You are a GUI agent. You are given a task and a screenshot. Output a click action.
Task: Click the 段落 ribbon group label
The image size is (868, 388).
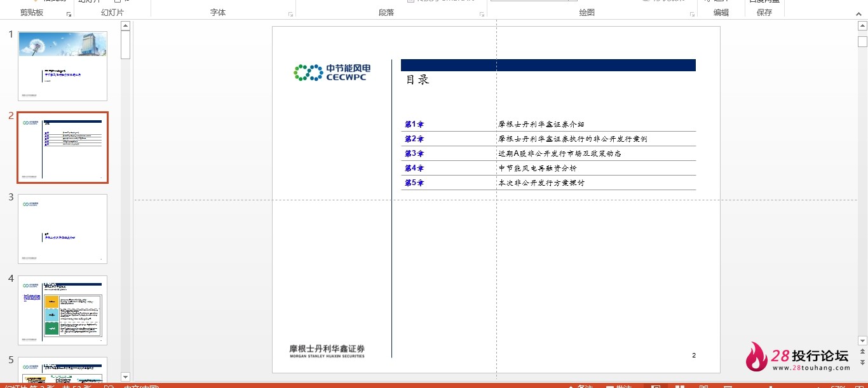pos(386,13)
